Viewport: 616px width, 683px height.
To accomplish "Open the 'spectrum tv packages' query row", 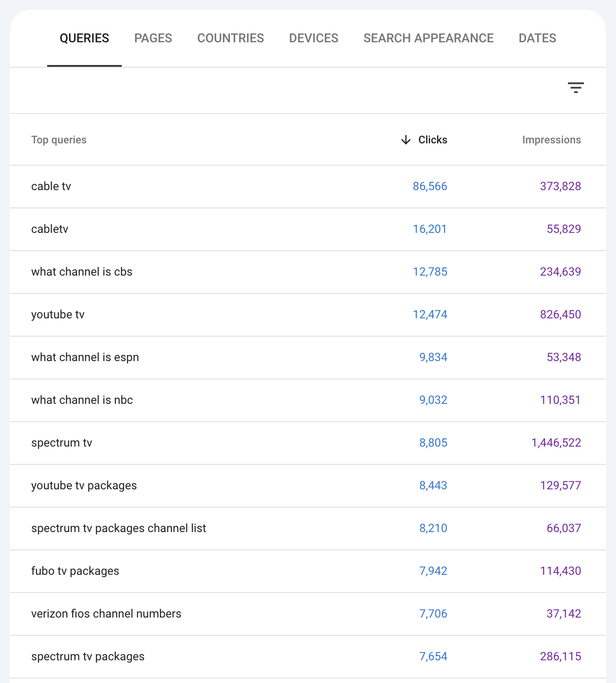I will [x=308, y=657].
